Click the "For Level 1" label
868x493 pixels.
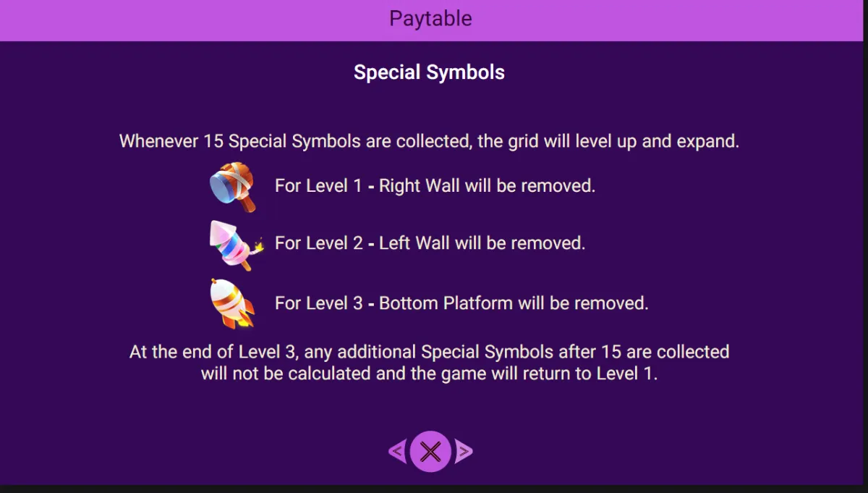point(318,185)
